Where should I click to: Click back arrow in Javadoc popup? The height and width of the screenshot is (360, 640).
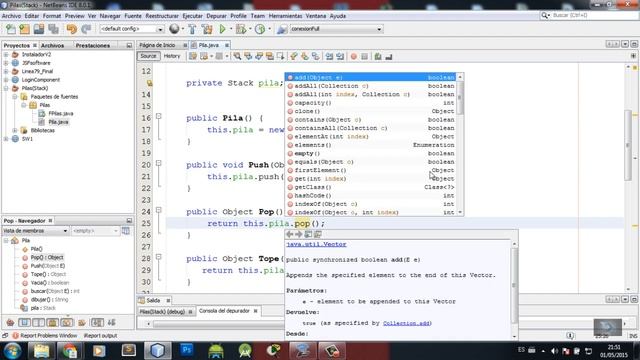point(290,234)
